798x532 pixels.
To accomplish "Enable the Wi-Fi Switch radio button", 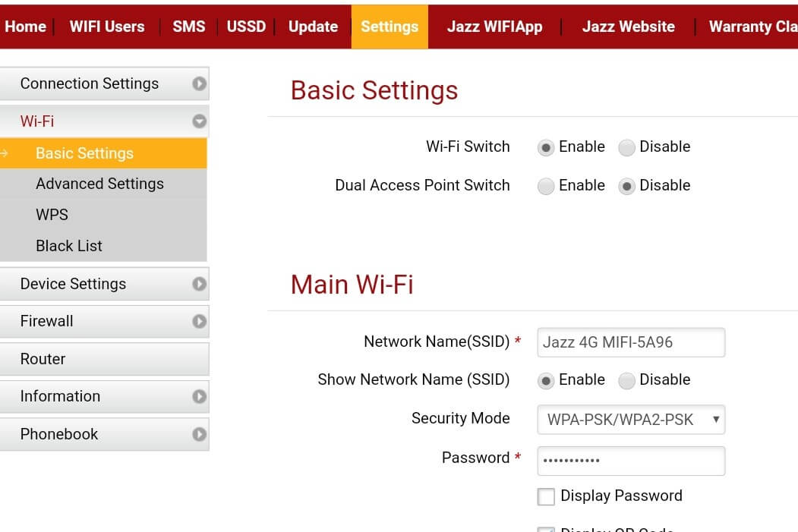I will 546,148.
